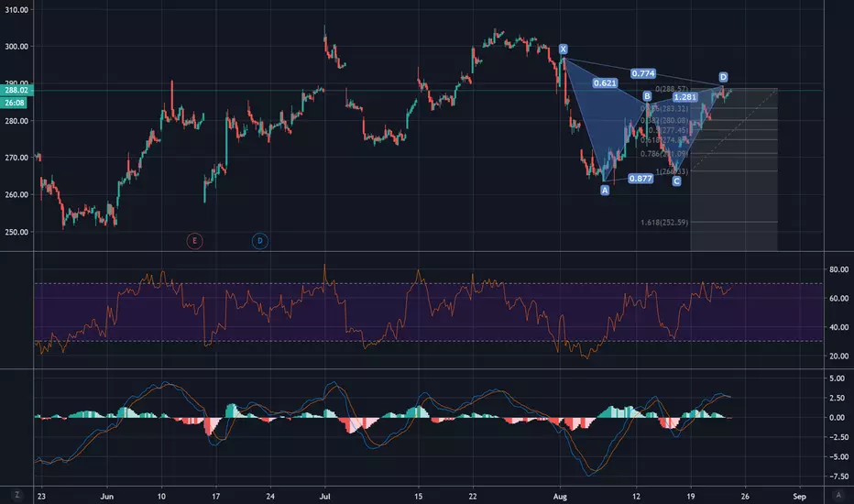
Task: Click the MACD 0.00 scale label
Action: tap(838, 417)
